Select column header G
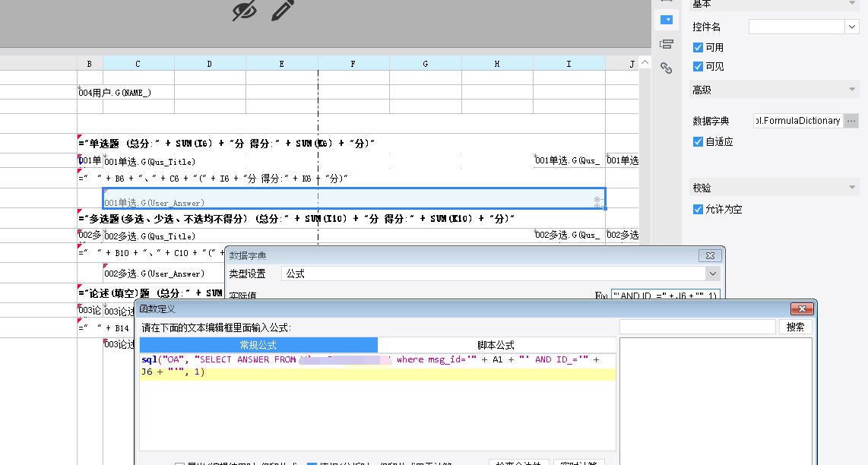868x465 pixels. pos(425,64)
